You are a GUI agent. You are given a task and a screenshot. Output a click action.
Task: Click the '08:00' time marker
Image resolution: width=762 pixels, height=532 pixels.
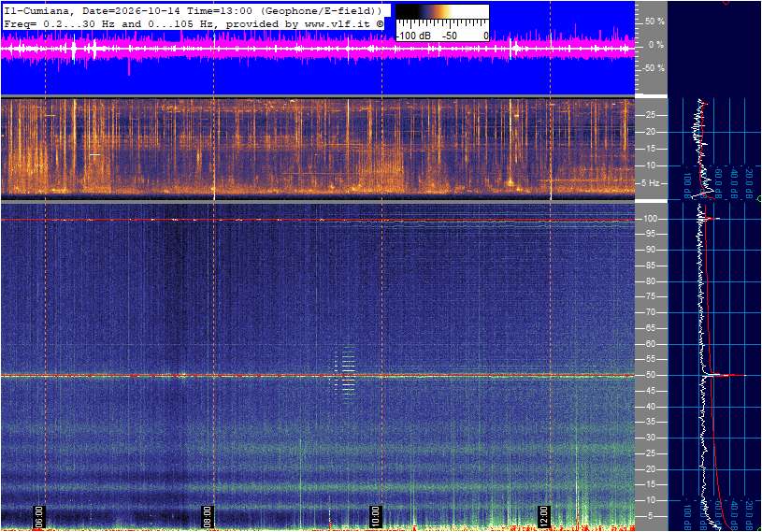click(x=207, y=516)
